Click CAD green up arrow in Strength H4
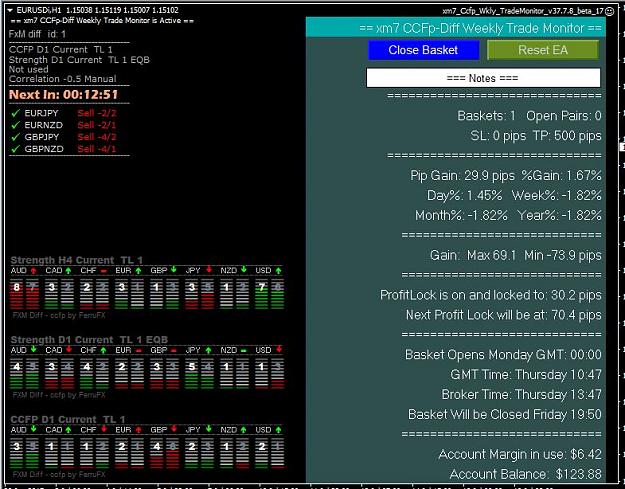625x489 pixels. pyautogui.click(x=68, y=271)
